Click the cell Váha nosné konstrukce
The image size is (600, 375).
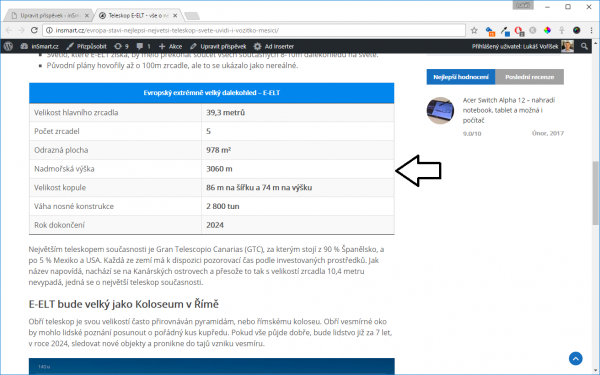coord(116,206)
